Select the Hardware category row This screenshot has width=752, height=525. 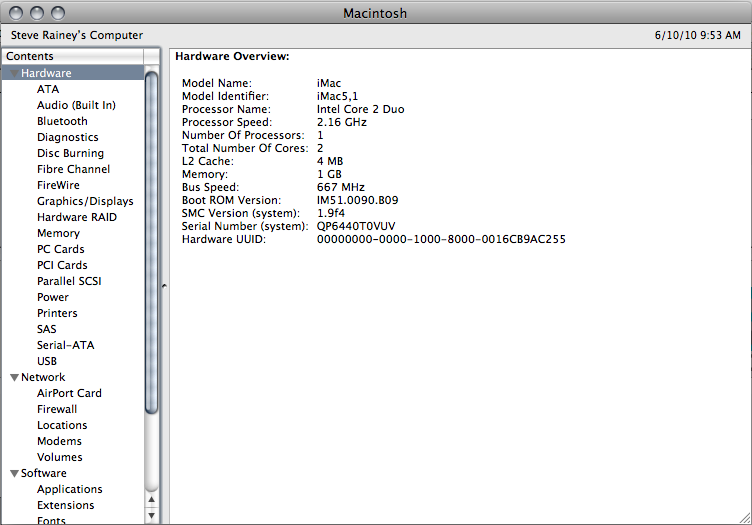click(x=73, y=73)
